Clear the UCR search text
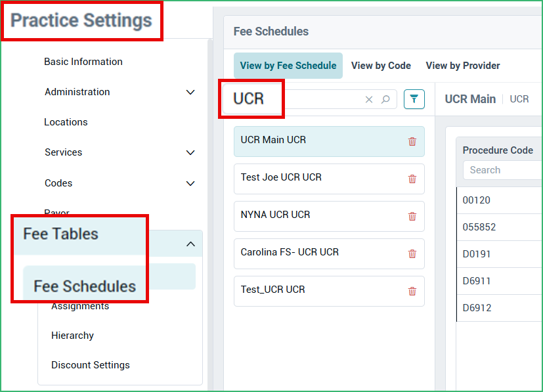Screen dimensions: 543x392 pyautogui.click(x=369, y=100)
